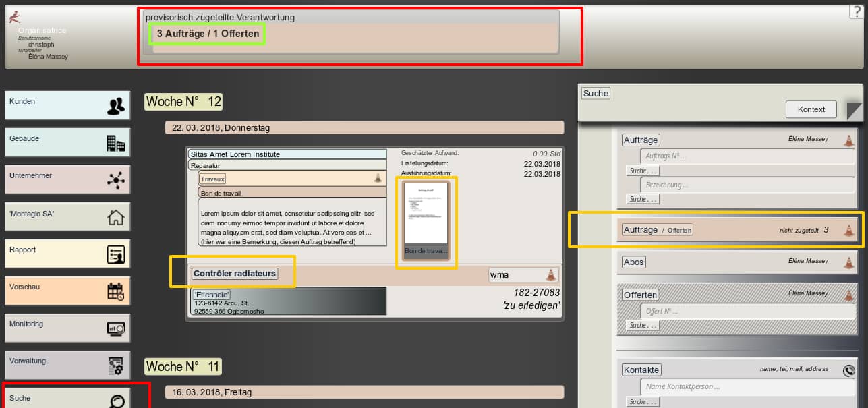Click the Vorschau calendar icon
Screen dimensions: 868x408
[x=116, y=291]
